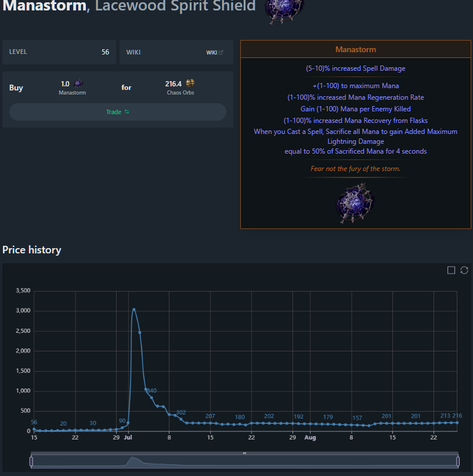Viewport: 473px width, 476px height.
Task: Click the 216.4 Chaos Orbs price value
Action: (x=173, y=84)
